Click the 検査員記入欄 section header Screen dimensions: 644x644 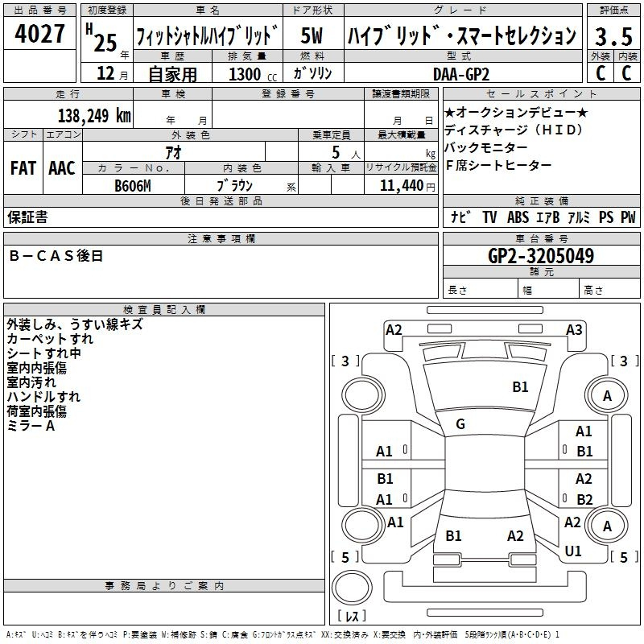coord(164,309)
